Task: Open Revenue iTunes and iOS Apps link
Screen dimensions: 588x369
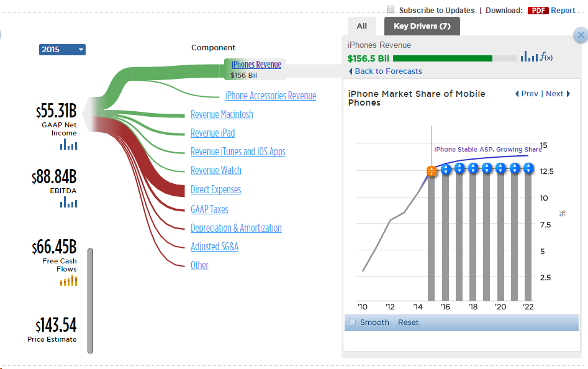Action: click(238, 152)
